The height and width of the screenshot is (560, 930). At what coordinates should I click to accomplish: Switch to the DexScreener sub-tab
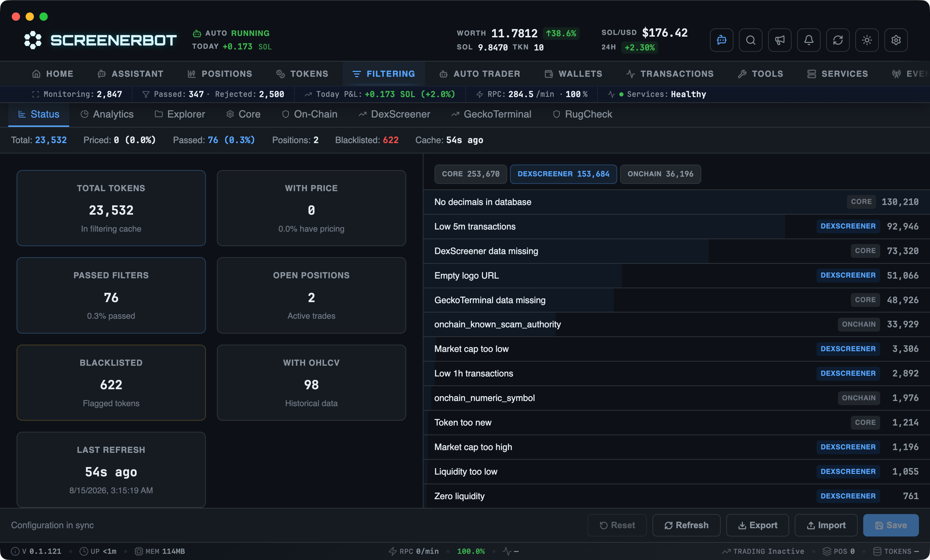tap(394, 114)
